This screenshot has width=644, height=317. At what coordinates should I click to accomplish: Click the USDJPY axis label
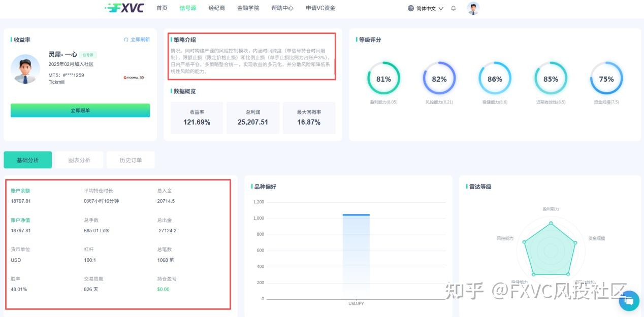tap(356, 303)
